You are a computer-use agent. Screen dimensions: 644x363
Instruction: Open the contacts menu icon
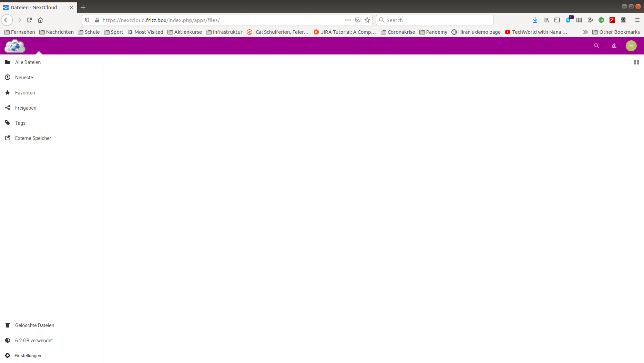point(614,46)
